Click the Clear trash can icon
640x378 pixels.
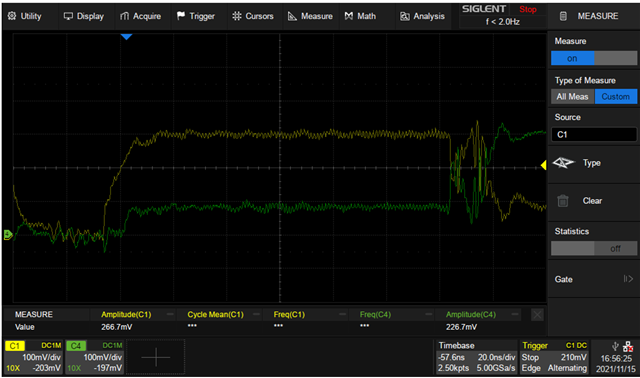563,201
